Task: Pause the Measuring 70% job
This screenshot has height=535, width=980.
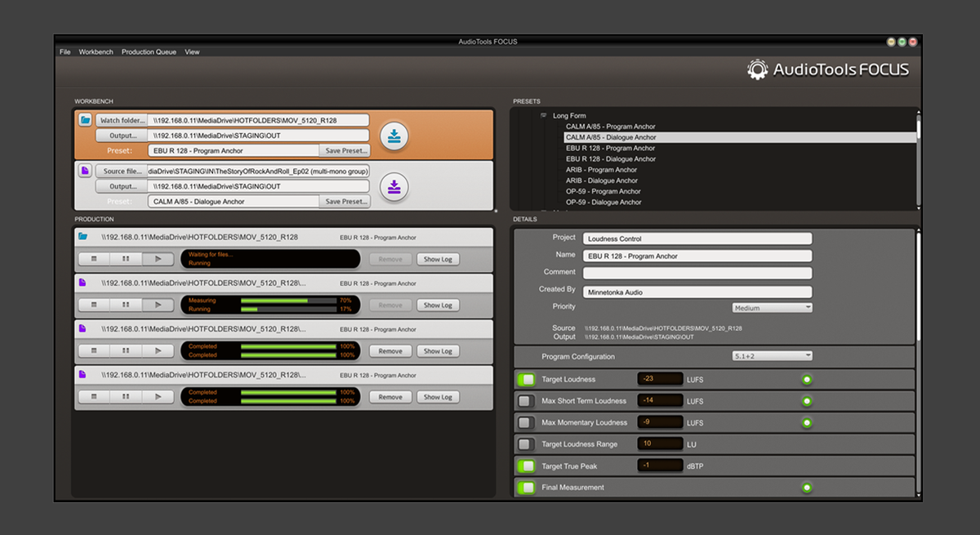Action: 126,305
